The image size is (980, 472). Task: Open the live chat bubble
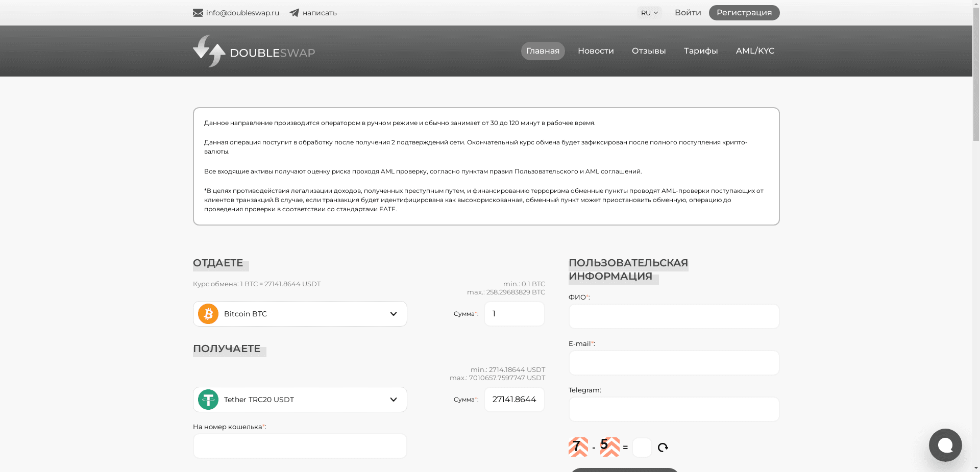945,445
